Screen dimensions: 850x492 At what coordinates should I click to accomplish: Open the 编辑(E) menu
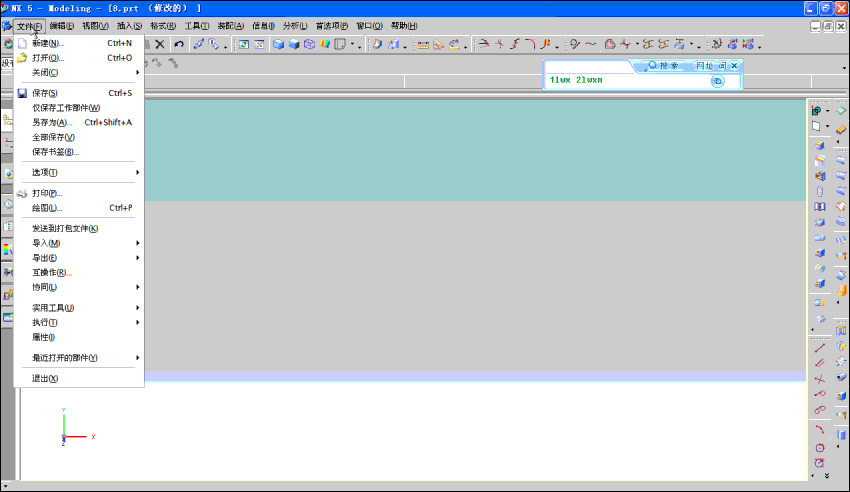(x=62, y=26)
